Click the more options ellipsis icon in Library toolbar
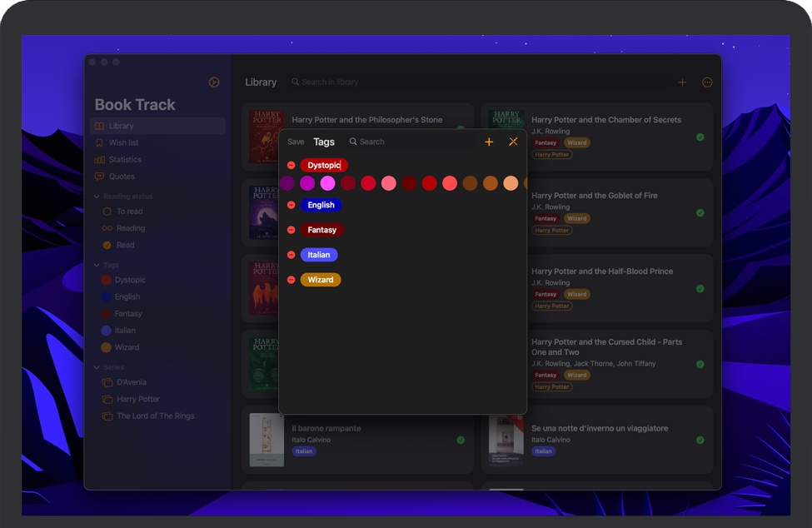 click(707, 82)
